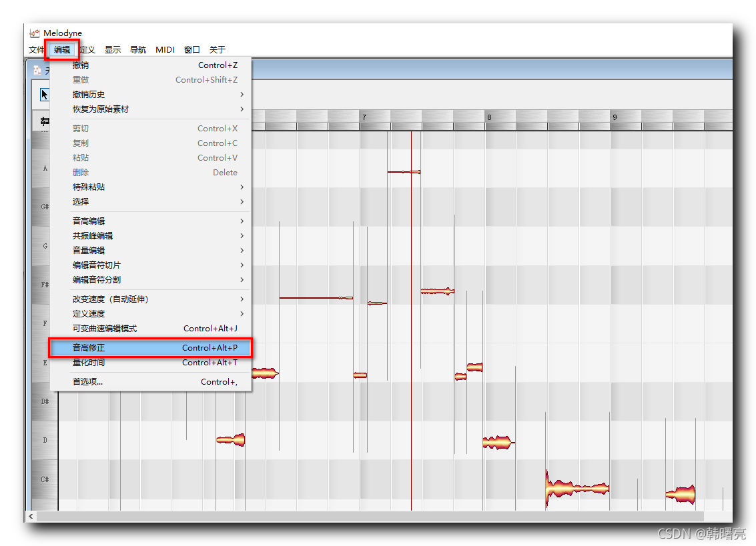The width and height of the screenshot is (756, 546).
Task: Select the main arrow tool
Action: pyautogui.click(x=44, y=95)
